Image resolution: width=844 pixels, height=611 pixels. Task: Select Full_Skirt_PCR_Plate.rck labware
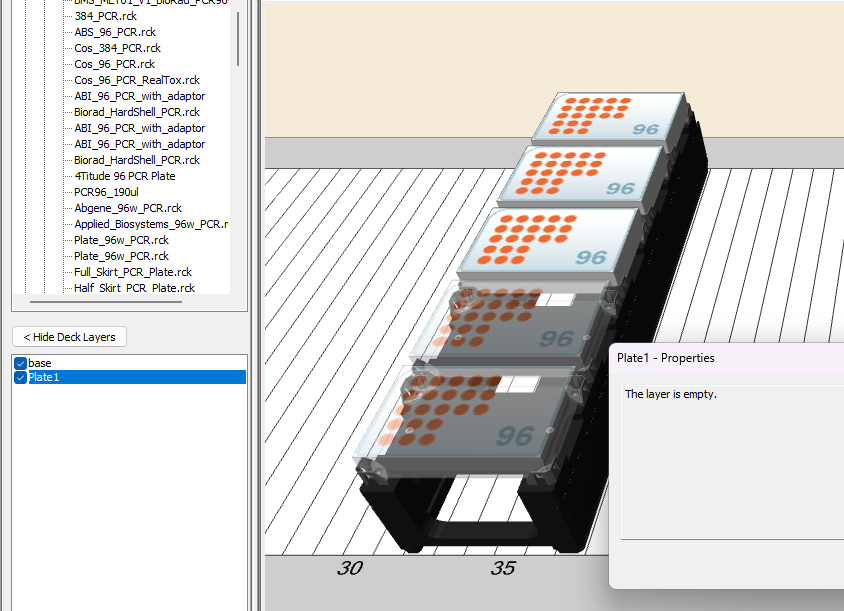(x=133, y=272)
